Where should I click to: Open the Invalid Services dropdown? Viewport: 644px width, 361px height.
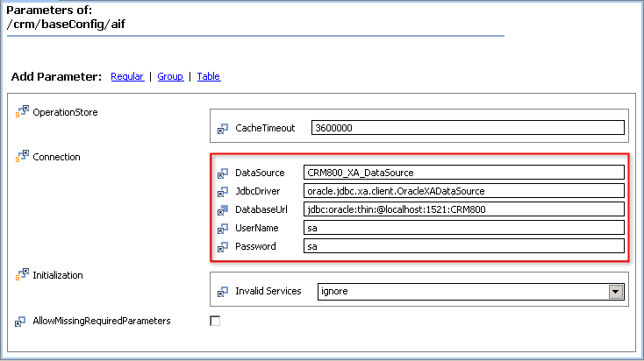(x=616, y=292)
